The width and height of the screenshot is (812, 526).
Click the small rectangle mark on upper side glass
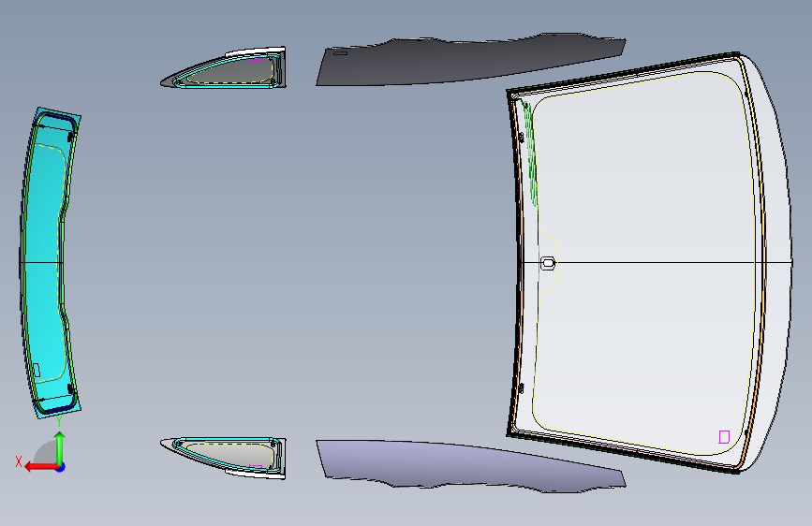point(340,52)
